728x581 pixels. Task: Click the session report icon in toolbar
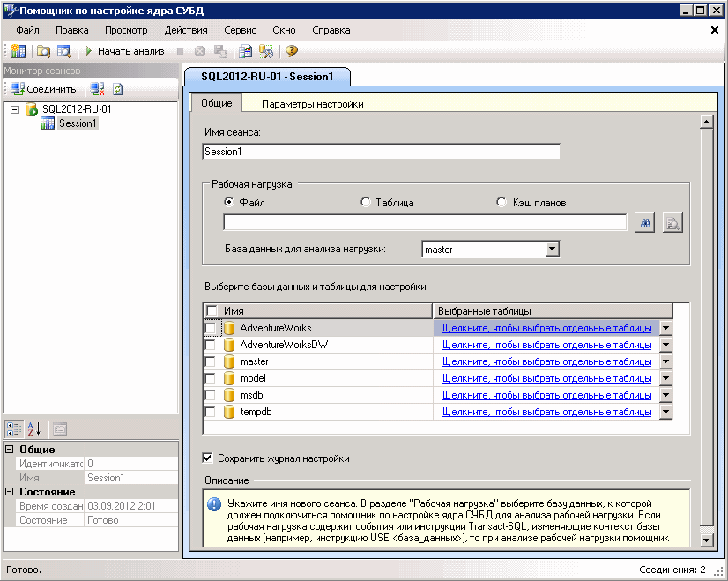(x=245, y=51)
